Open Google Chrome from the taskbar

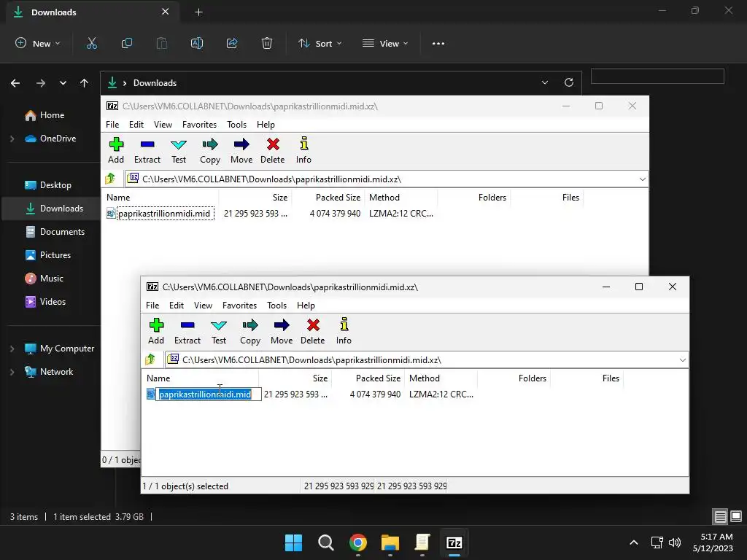357,542
